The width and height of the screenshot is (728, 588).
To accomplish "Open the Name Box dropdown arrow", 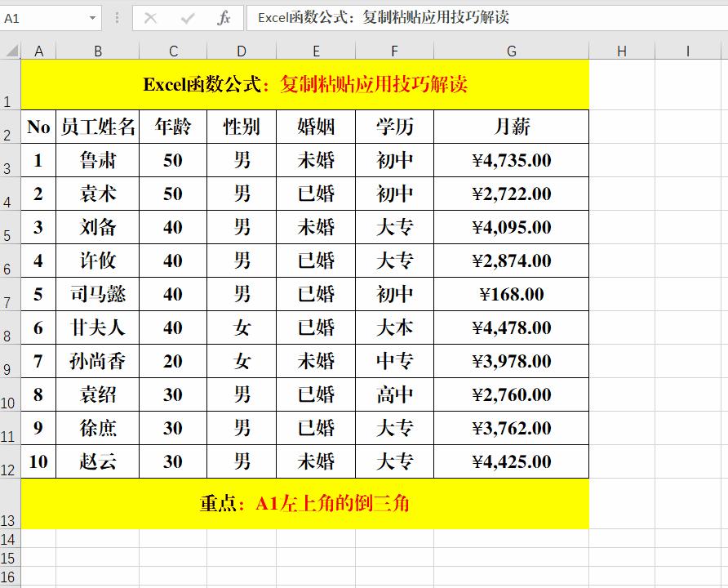I will [92, 16].
